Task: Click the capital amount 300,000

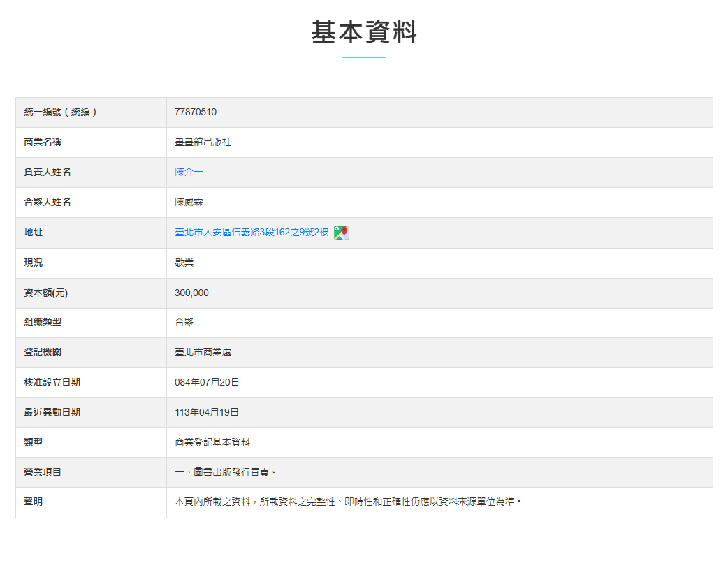Action: [x=191, y=293]
